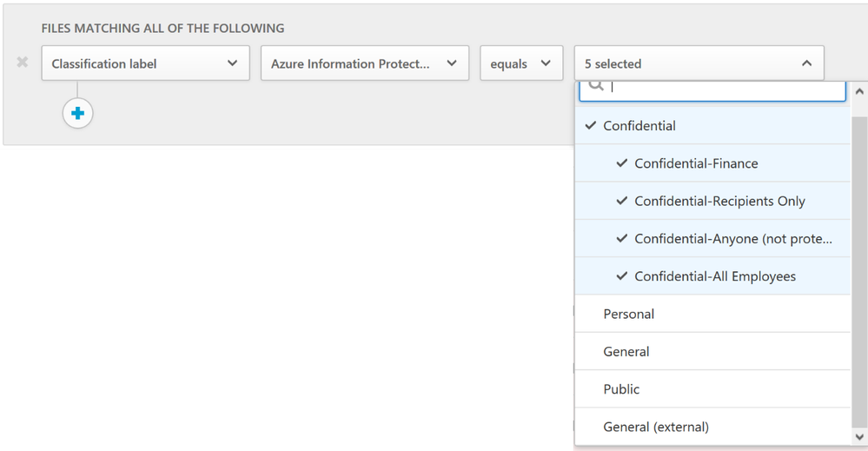This screenshot has width=868, height=451.
Task: Click the scrollbar down arrow in list
Action: [859, 437]
